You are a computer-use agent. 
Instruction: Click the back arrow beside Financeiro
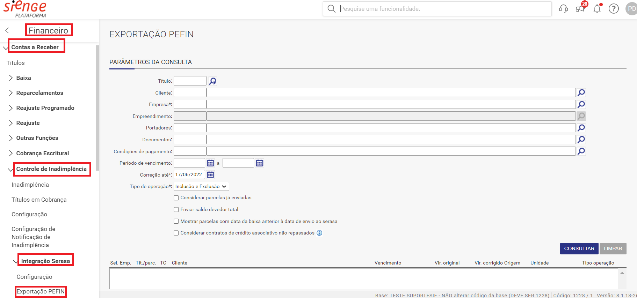click(x=7, y=30)
